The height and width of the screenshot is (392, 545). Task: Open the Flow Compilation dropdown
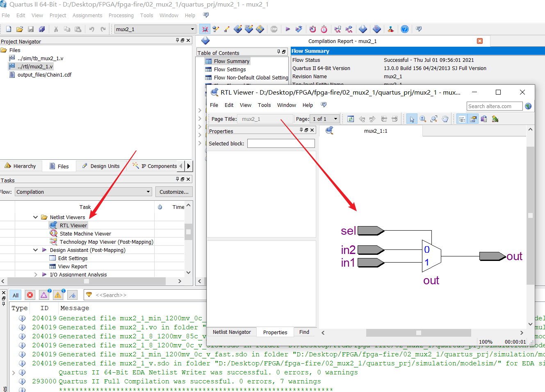83,192
